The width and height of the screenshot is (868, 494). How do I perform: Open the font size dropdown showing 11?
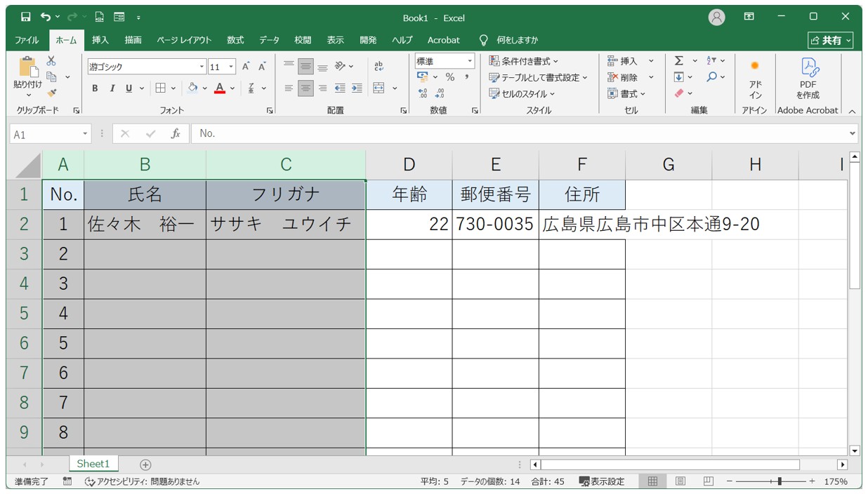click(x=232, y=67)
